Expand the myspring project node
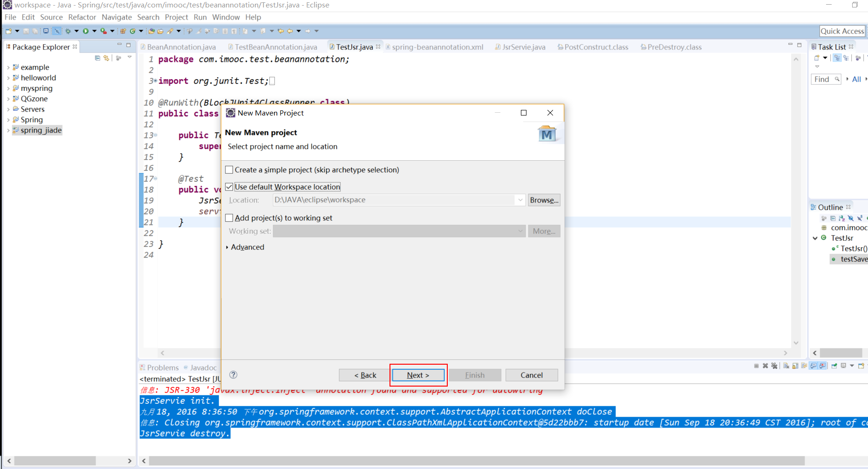868x469 pixels. click(x=8, y=88)
